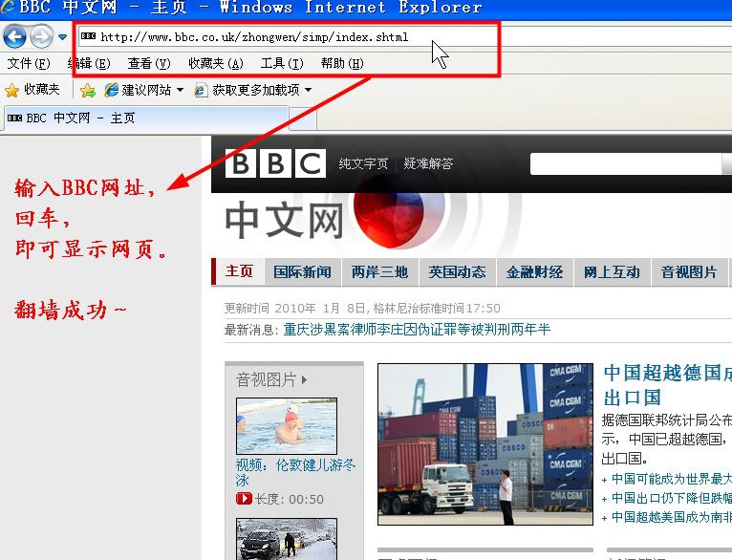The width and height of the screenshot is (732, 560).
Task: Open the 纯文字页 link
Action: point(363,163)
